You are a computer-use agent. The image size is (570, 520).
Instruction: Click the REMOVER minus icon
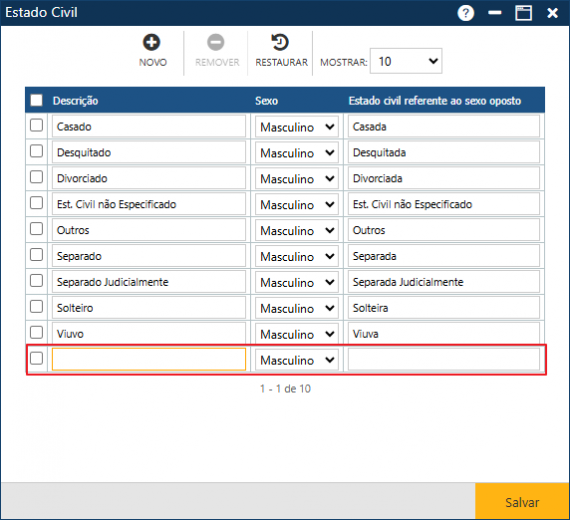click(x=216, y=42)
